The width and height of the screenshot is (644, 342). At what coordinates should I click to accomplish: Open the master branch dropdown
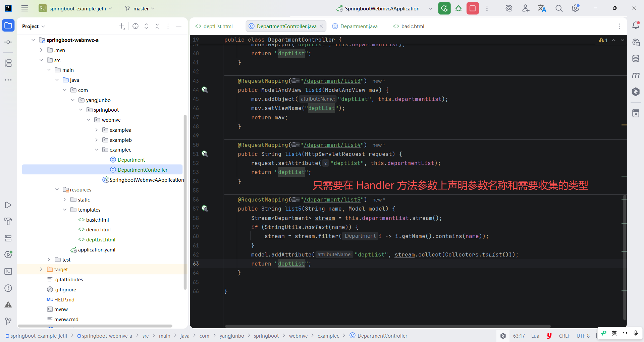140,8
